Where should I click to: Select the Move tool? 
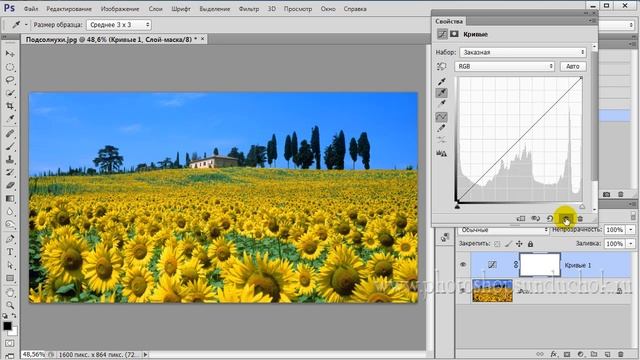point(10,54)
